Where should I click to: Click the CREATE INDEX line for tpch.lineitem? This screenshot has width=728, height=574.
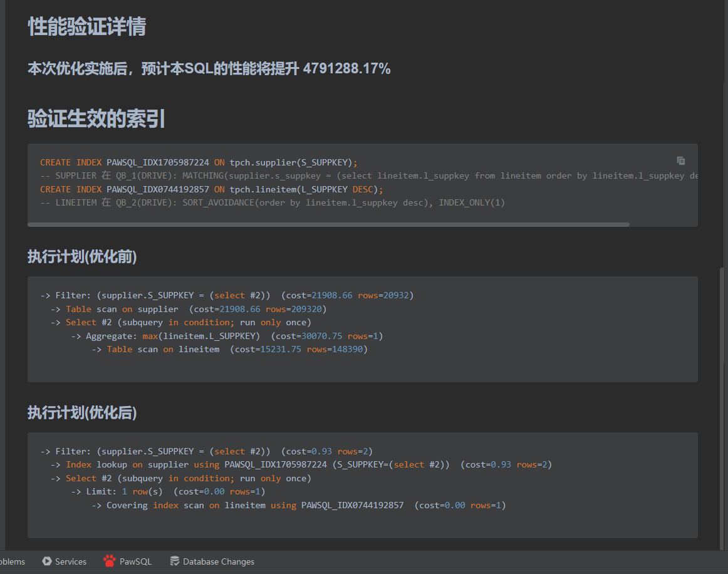[211, 189]
